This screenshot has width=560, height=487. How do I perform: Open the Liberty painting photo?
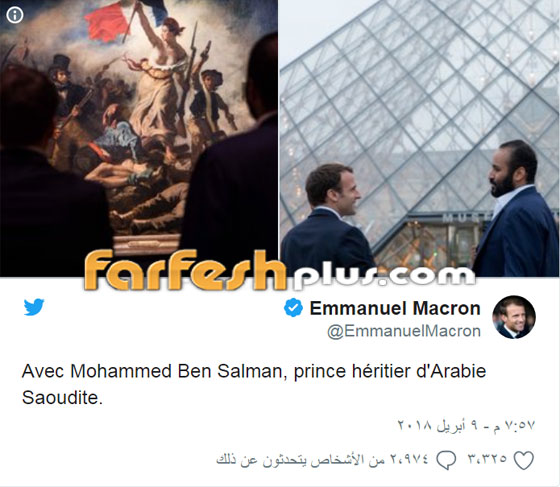pos(139,138)
